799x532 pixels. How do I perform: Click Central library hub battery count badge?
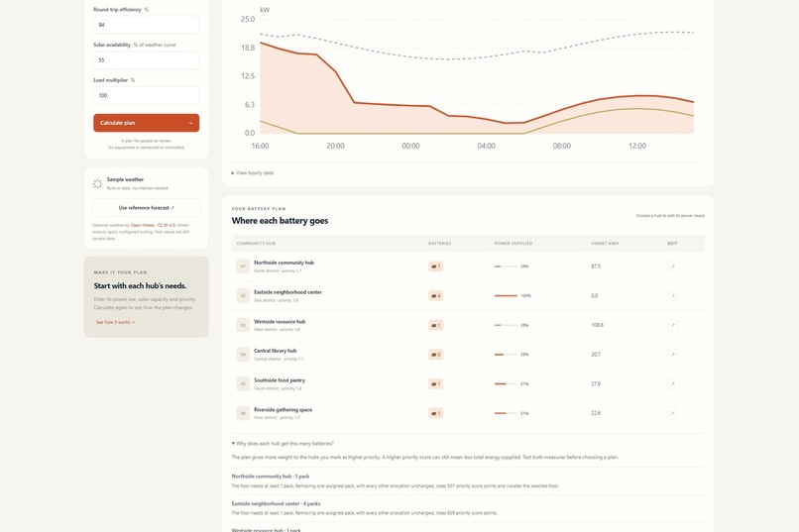click(x=435, y=355)
